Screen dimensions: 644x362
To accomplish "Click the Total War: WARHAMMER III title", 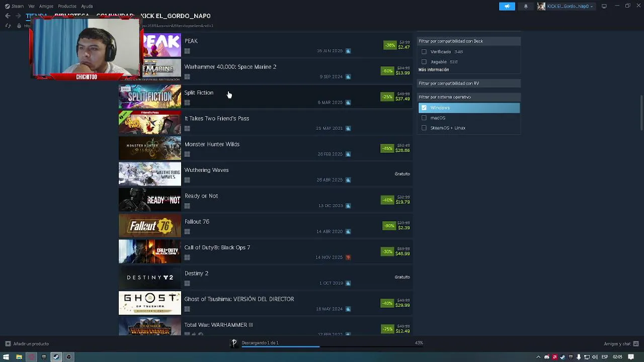I will pyautogui.click(x=218, y=325).
